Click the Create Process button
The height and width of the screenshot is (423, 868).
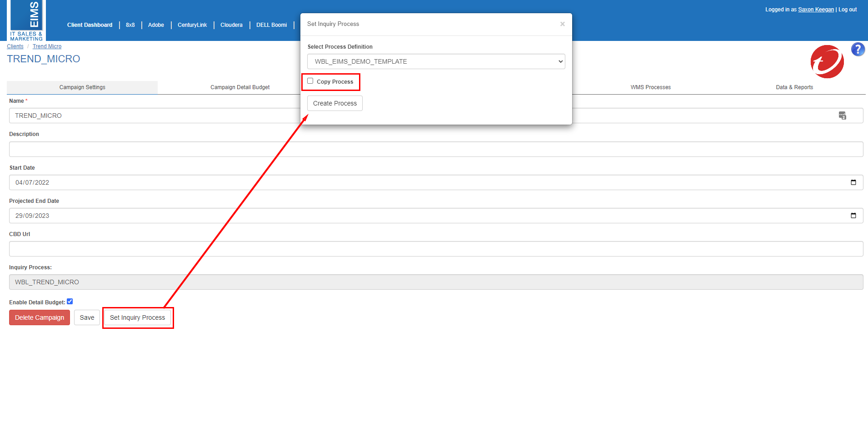click(335, 103)
